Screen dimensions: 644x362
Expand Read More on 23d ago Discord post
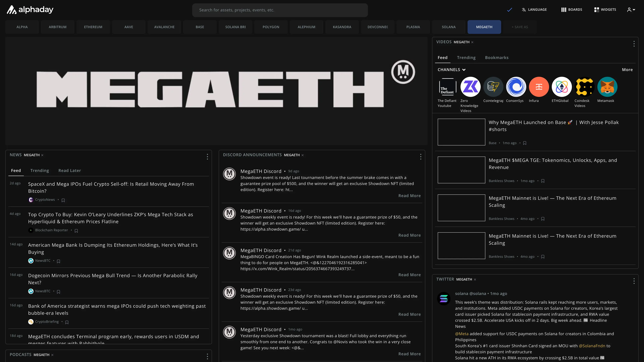point(409,315)
